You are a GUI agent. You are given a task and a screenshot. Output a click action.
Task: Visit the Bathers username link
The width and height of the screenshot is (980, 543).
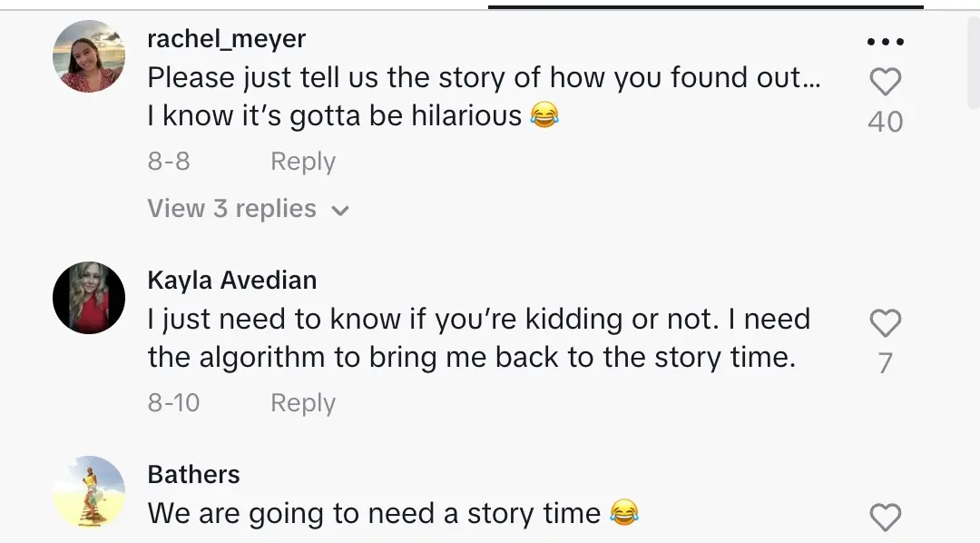(x=193, y=475)
